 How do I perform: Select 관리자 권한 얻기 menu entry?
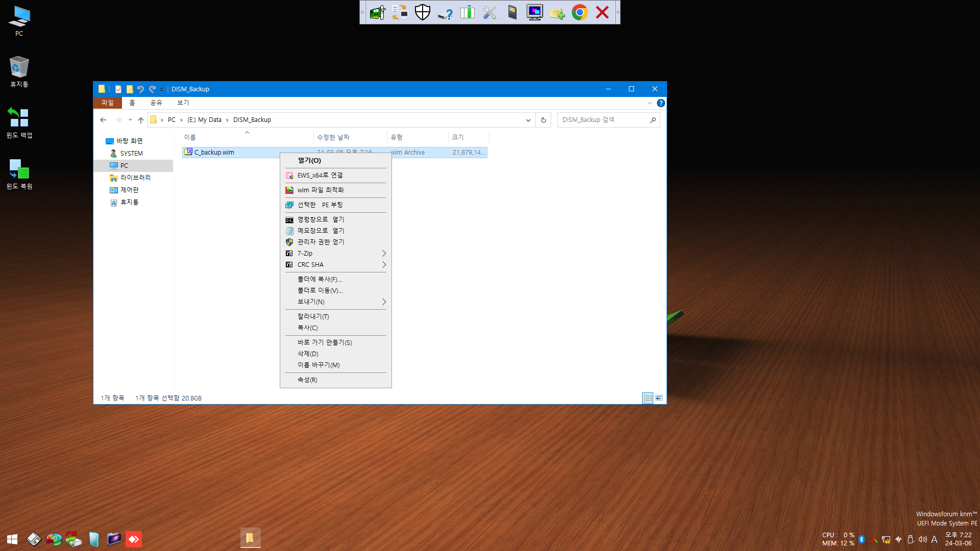(335, 242)
